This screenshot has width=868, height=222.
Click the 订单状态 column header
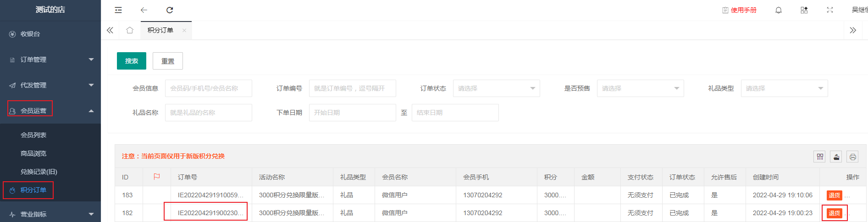pyautogui.click(x=682, y=177)
